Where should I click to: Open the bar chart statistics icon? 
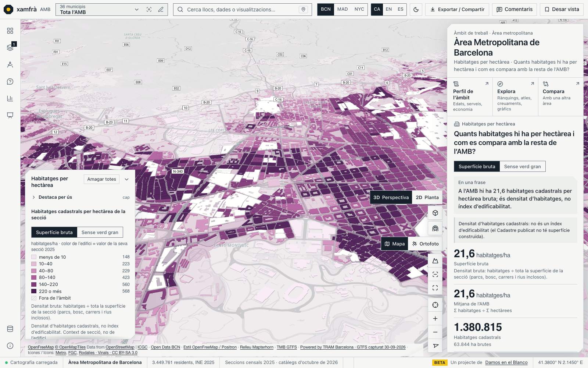click(x=10, y=98)
